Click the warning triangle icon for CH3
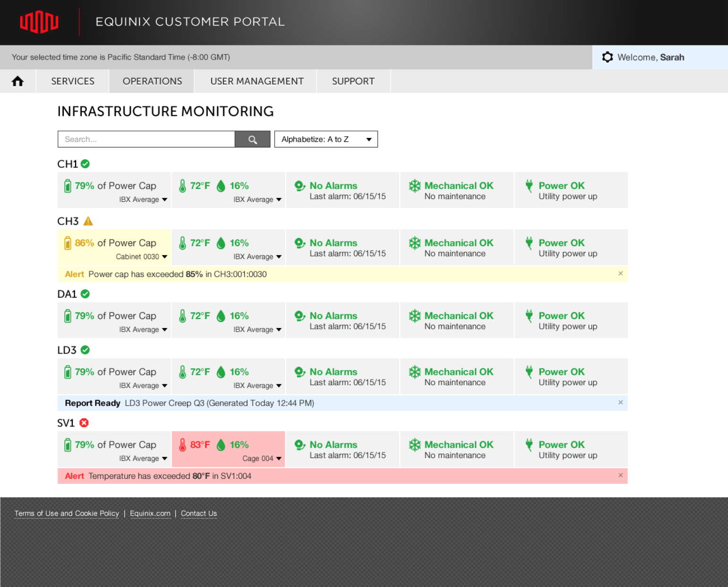The width and height of the screenshot is (728, 587). point(88,221)
